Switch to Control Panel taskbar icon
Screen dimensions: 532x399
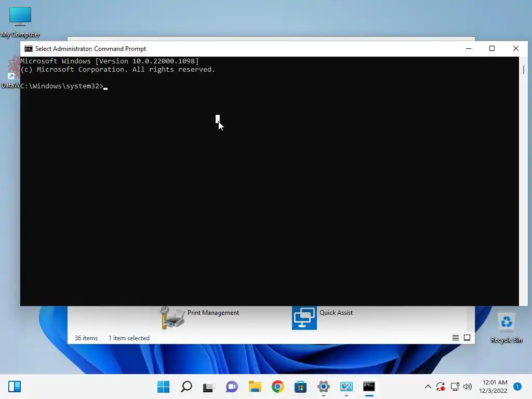346,387
